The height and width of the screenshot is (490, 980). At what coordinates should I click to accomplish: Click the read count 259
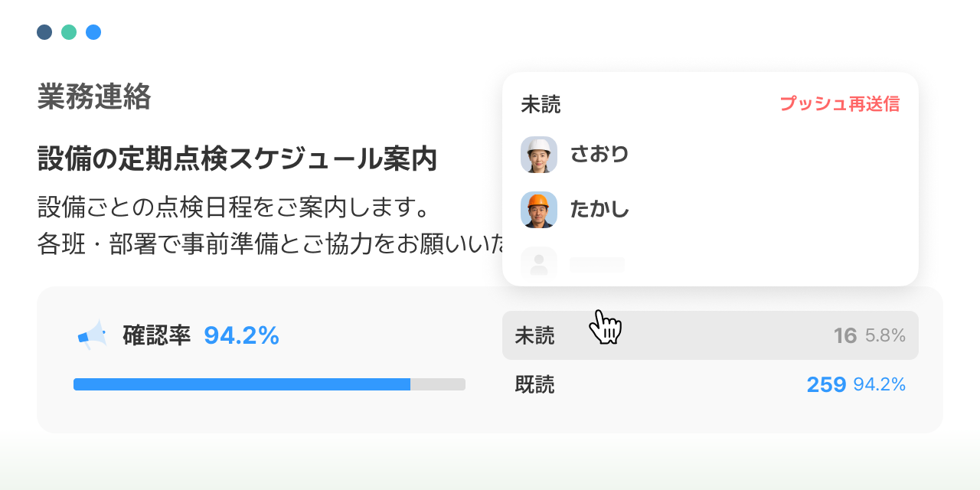click(826, 384)
